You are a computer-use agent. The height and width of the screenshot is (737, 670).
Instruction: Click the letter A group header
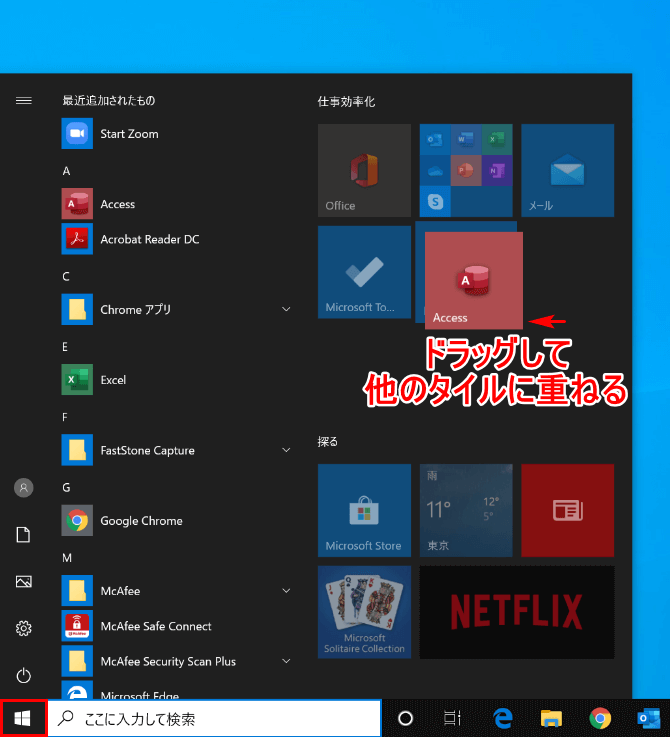[66, 171]
